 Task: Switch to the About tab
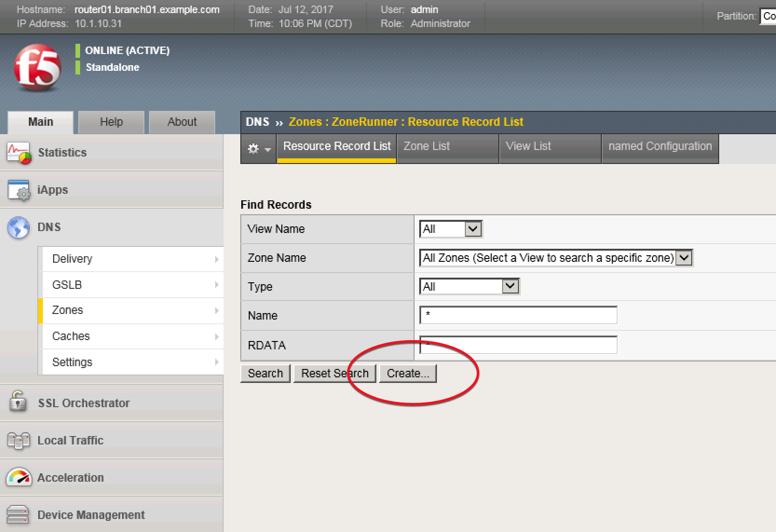[x=182, y=122]
